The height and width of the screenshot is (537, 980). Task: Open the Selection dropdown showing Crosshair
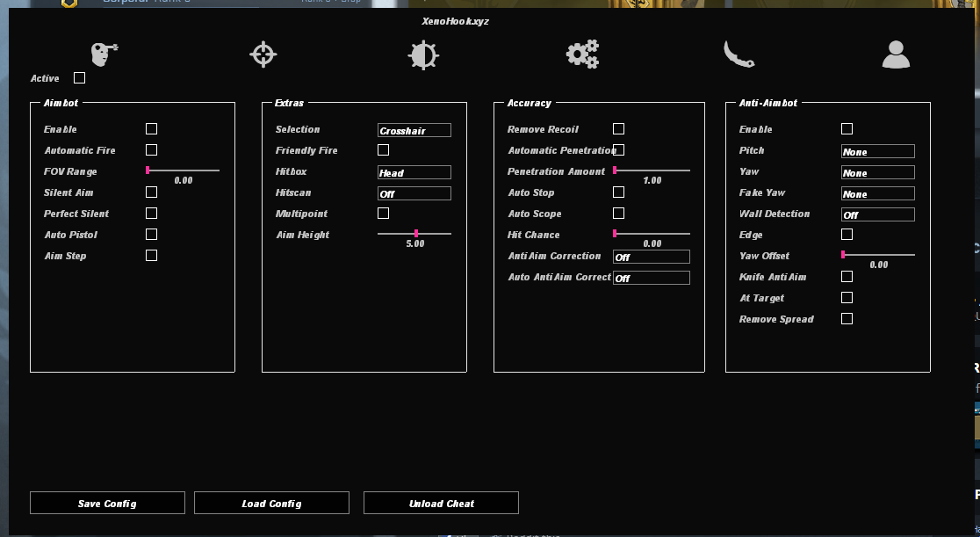click(414, 130)
